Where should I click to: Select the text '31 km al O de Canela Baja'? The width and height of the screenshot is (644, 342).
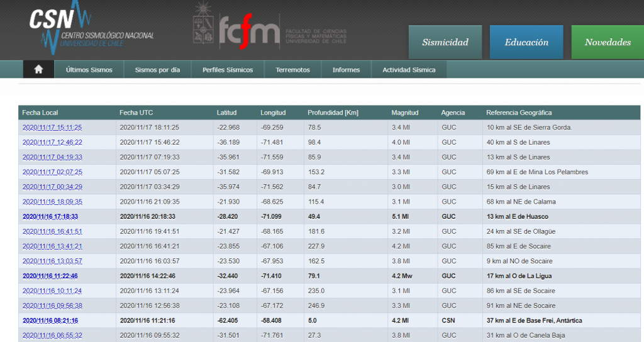point(526,336)
